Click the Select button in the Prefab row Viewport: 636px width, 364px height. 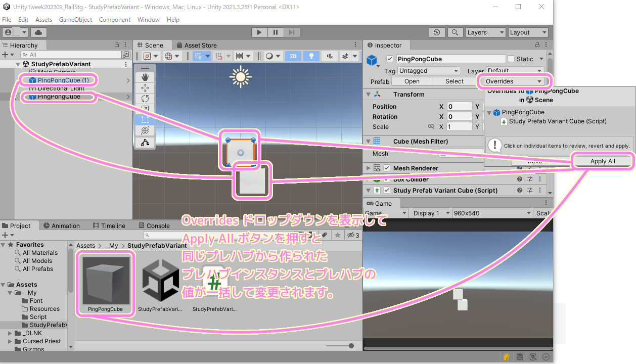point(454,81)
